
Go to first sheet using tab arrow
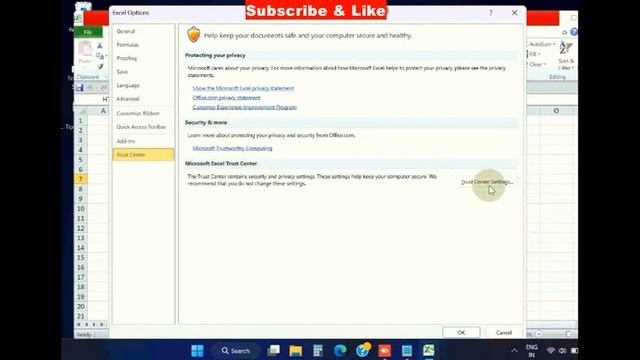79,324
